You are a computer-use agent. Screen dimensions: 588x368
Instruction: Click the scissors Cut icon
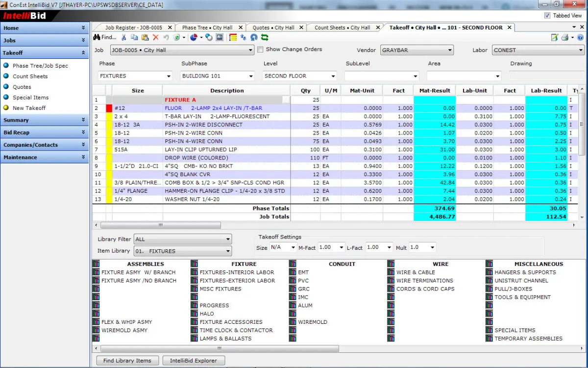coord(123,37)
